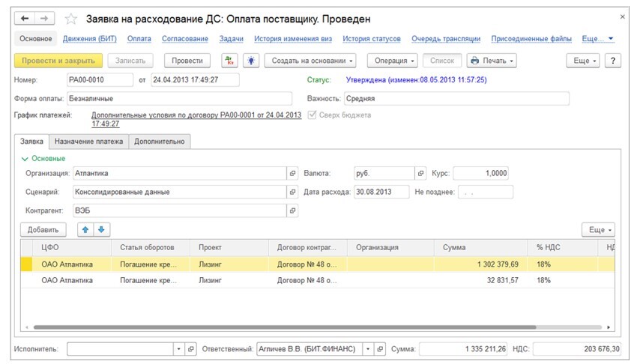637x364 pixels.
Task: Click the Провести button
Action: tap(187, 61)
